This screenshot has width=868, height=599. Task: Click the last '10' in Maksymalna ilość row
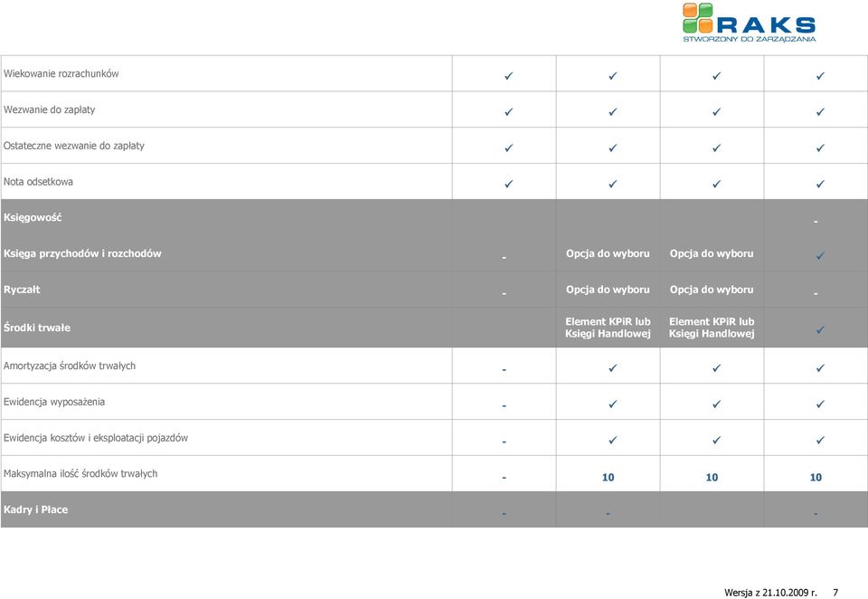[x=816, y=477]
